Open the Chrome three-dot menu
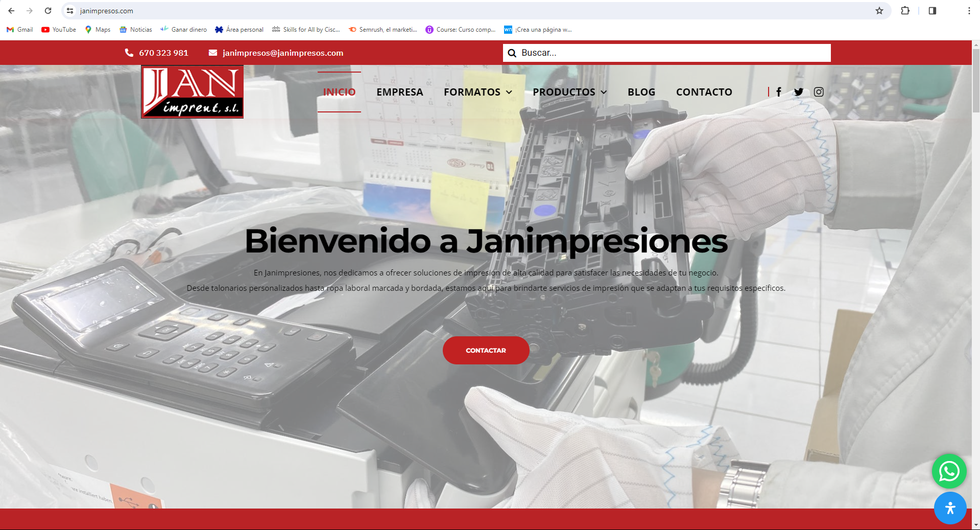This screenshot has width=980, height=530. click(969, 11)
